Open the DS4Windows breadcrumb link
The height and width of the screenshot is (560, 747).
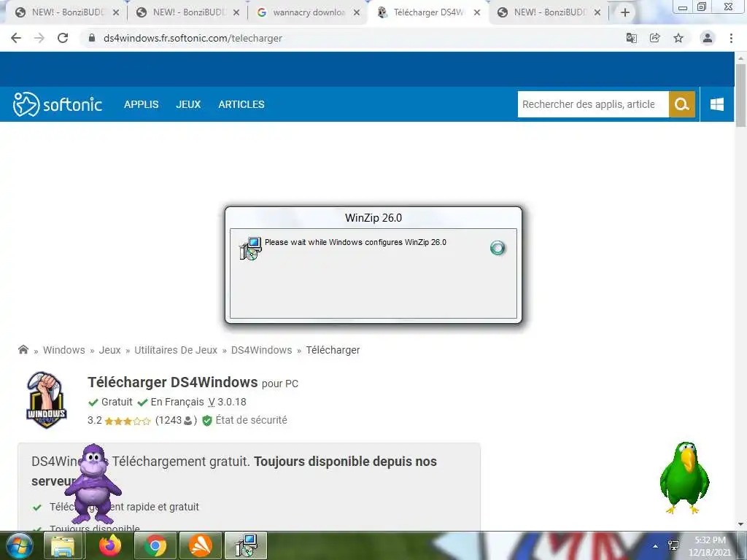(262, 350)
